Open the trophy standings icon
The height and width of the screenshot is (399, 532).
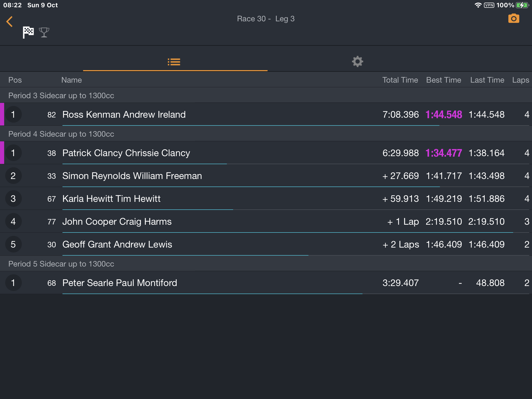(44, 32)
